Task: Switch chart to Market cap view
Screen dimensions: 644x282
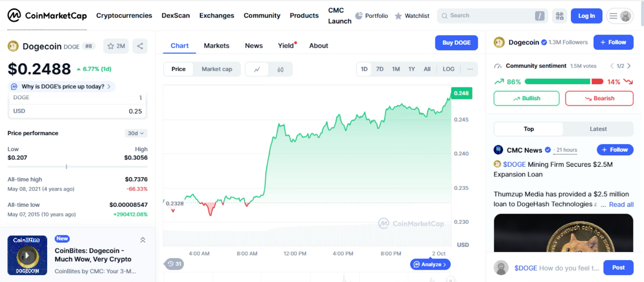Action: [217, 69]
